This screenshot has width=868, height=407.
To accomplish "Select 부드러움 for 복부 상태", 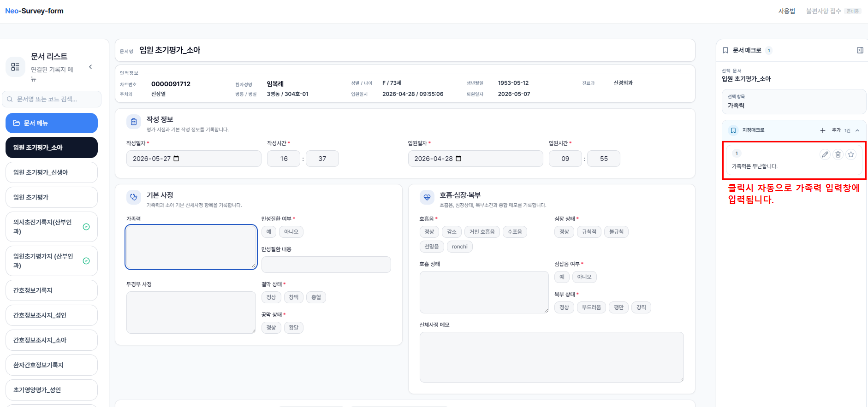I will coord(591,307).
